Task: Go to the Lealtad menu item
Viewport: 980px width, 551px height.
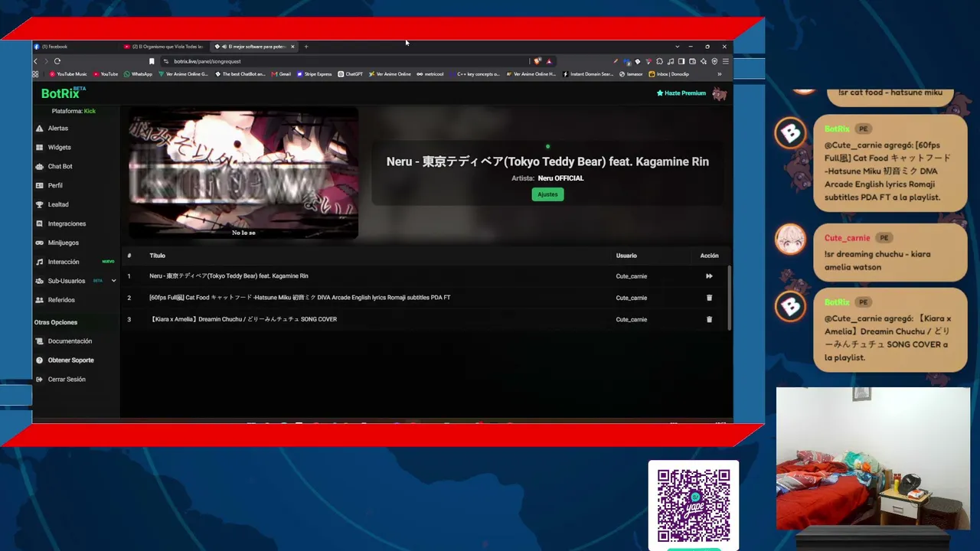Action: tap(58, 205)
